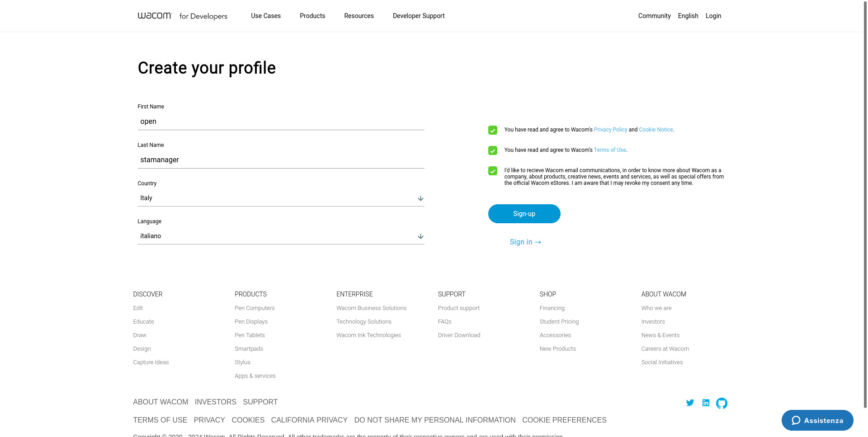
Task: Open the Driver Download footer link
Action: (459, 335)
